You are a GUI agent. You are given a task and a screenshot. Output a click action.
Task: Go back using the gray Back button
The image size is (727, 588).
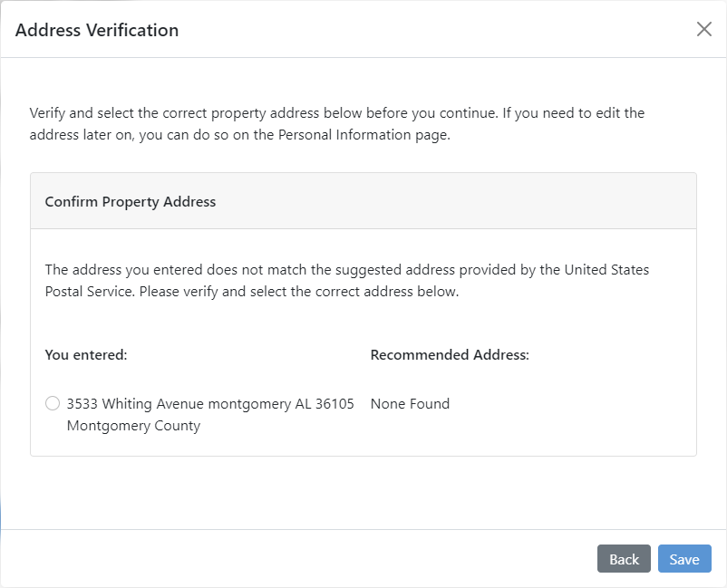click(624, 559)
